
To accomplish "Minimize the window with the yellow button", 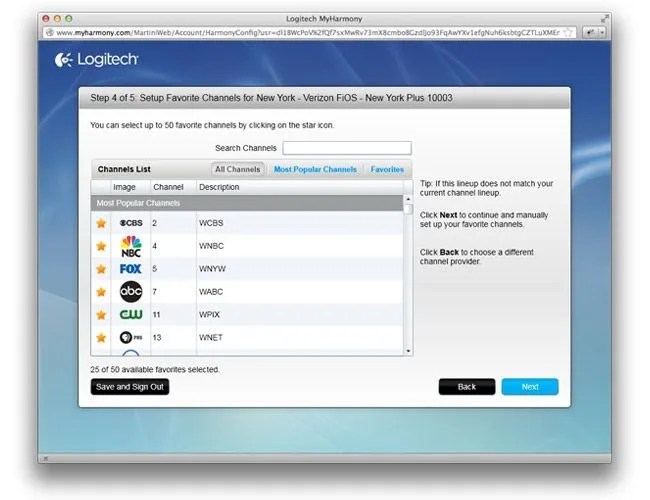I will click(x=57, y=19).
